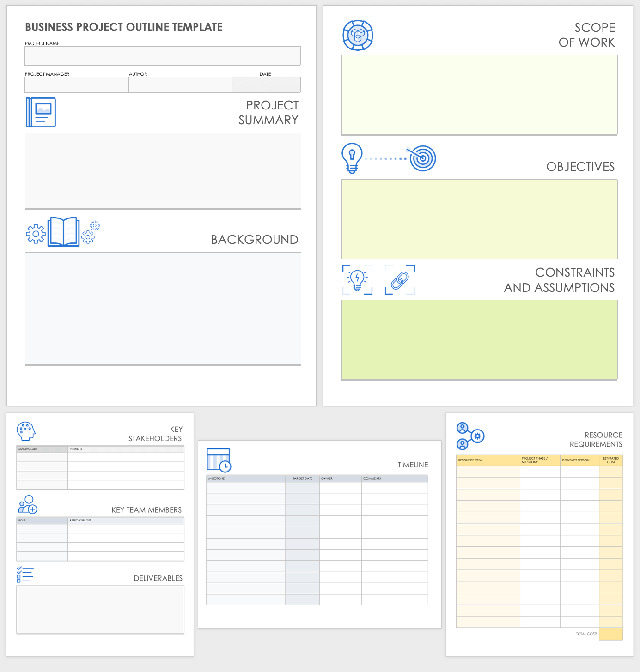Viewport: 640px width, 672px height.
Task: Click the Author input field
Action: coord(180,85)
